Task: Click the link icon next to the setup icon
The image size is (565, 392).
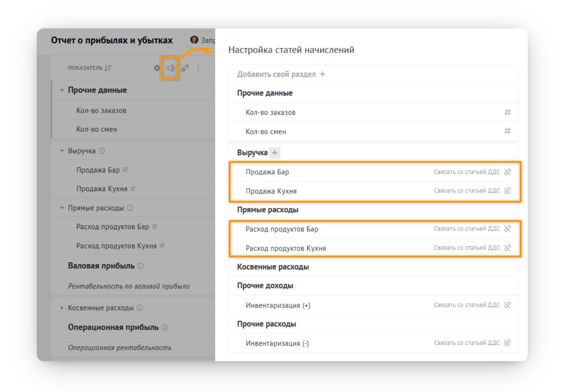Action: pos(185,68)
